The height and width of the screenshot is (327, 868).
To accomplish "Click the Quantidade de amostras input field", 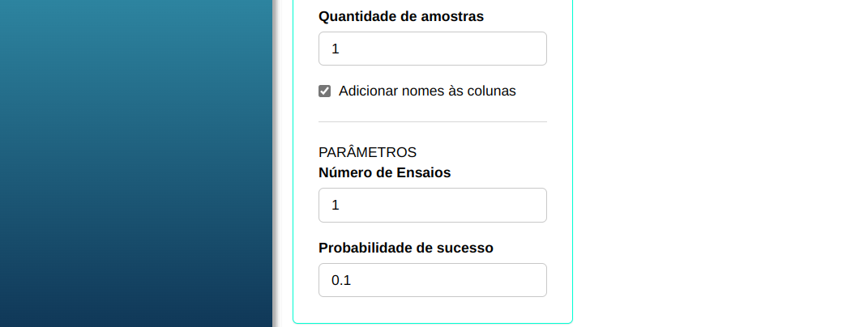I will (x=432, y=49).
